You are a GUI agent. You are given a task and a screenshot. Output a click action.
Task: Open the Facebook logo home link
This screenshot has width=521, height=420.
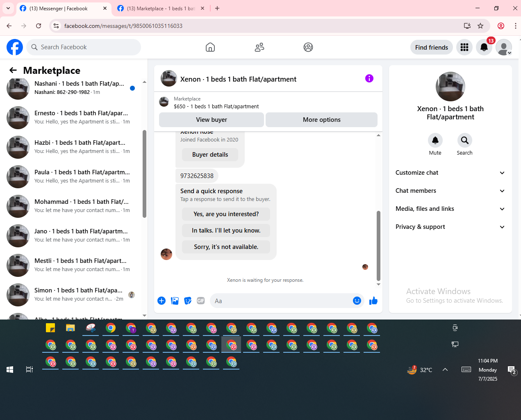click(x=15, y=47)
